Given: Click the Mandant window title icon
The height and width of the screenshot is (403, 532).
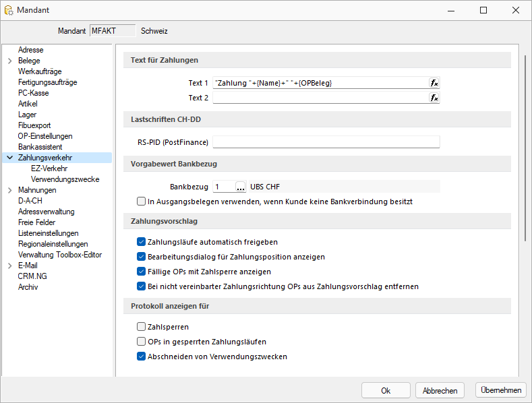Looking at the screenshot, I should (9, 10).
